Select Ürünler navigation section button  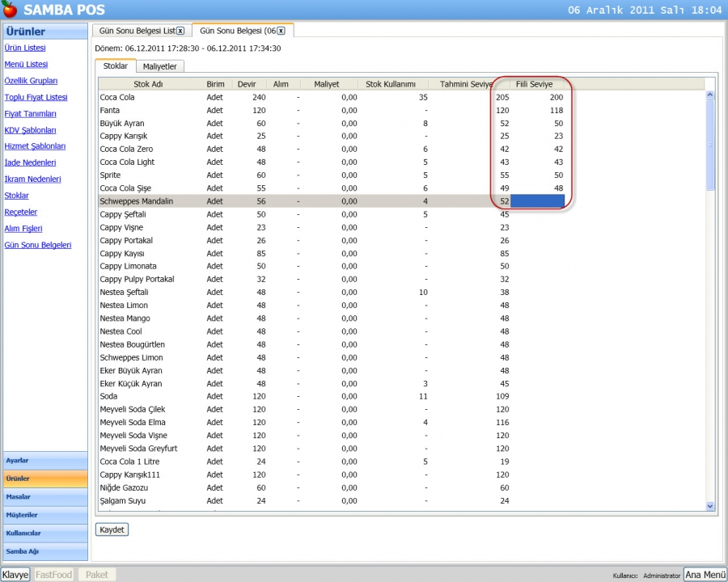(x=45, y=479)
